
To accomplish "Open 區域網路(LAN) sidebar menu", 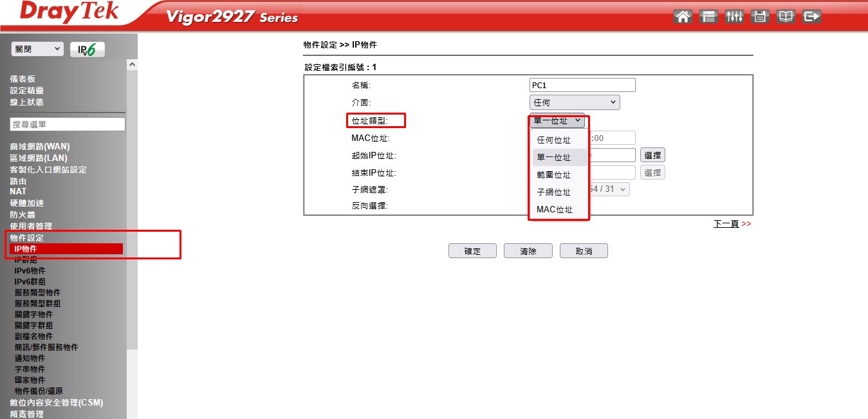I will (x=39, y=158).
